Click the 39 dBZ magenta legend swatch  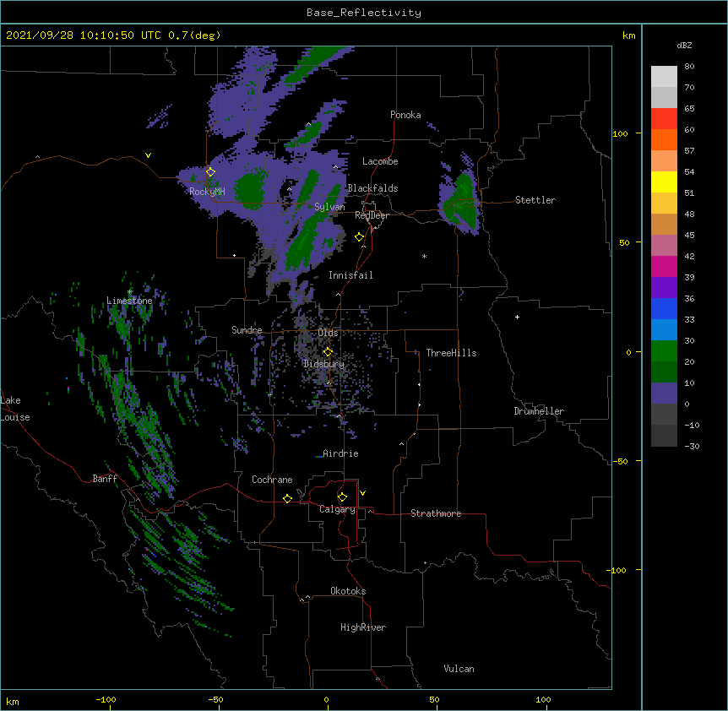(664, 266)
